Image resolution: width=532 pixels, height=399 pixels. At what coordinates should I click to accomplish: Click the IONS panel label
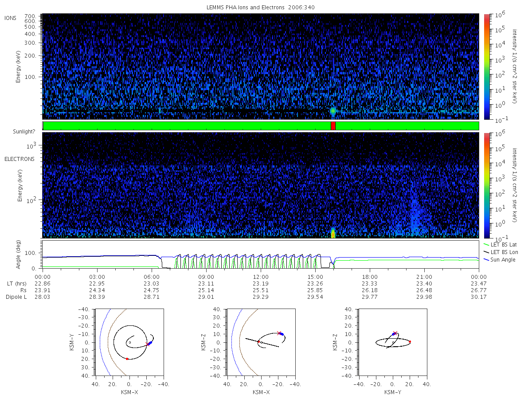click(x=11, y=18)
